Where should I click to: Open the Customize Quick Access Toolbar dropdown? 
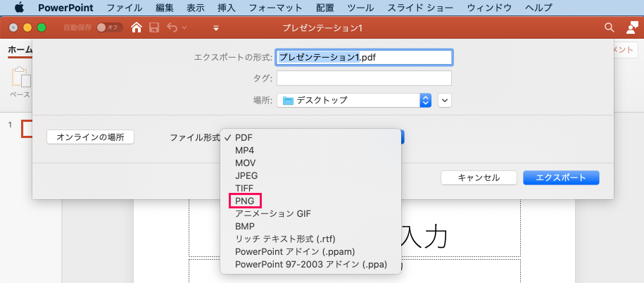coord(216,28)
